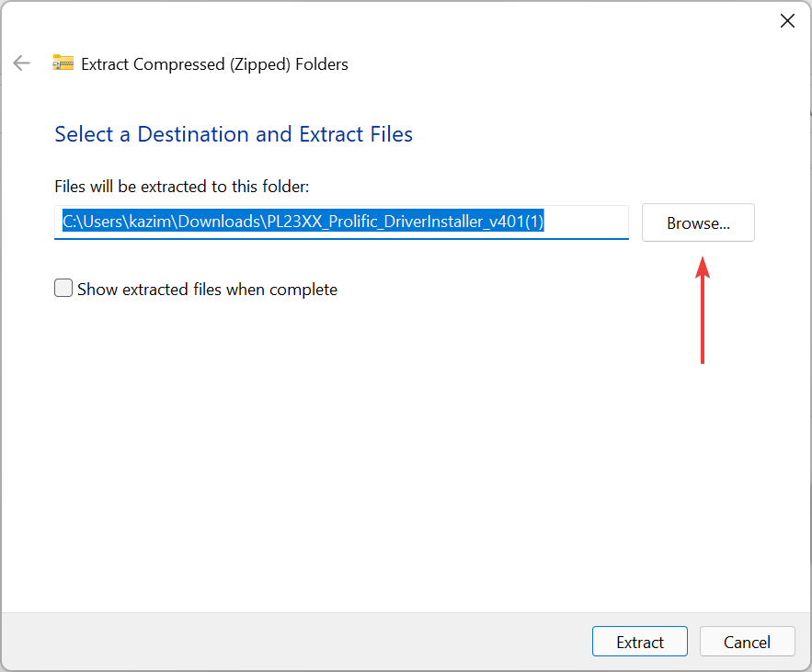Click the Select a Destination heading
The image size is (812, 672).
233,134
